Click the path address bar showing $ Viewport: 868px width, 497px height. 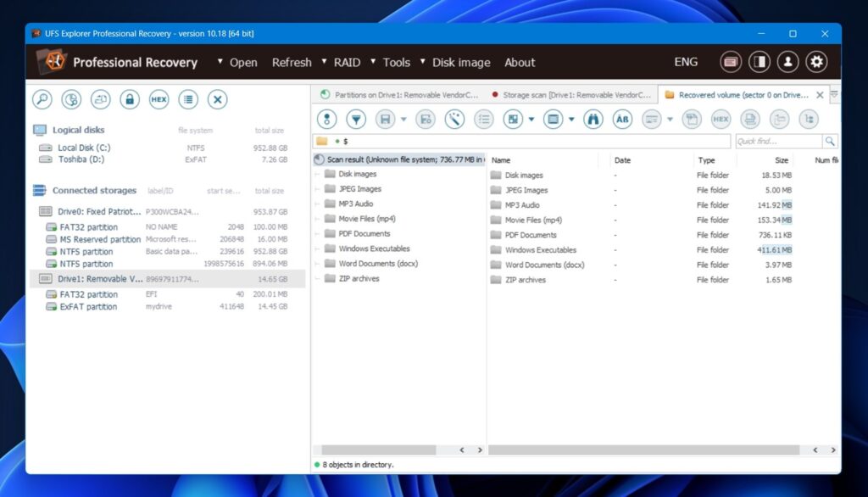point(522,142)
